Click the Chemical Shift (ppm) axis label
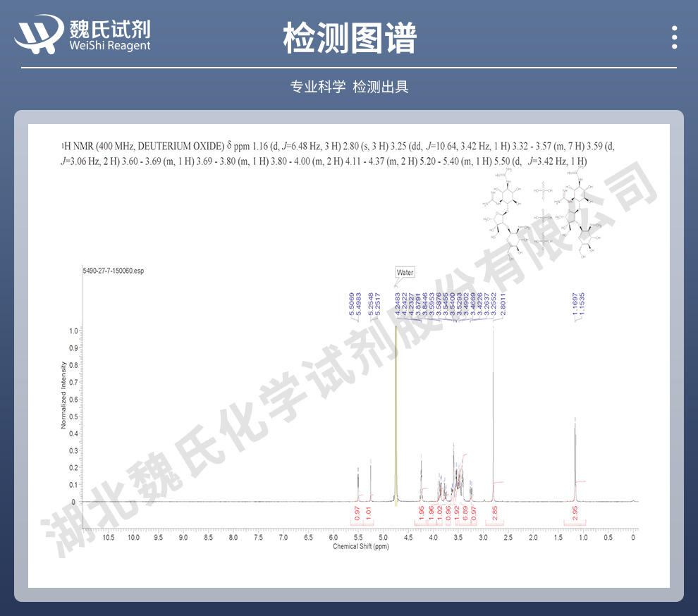 tap(361, 547)
